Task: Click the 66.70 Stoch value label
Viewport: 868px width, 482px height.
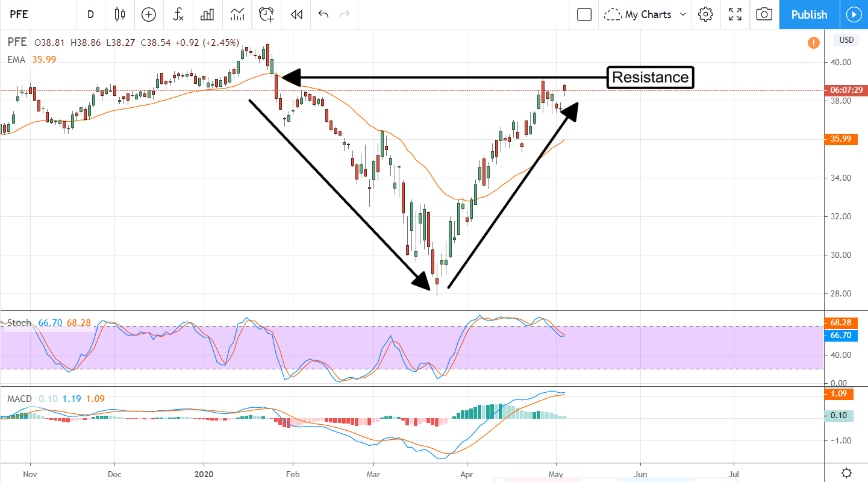Action: coord(840,335)
